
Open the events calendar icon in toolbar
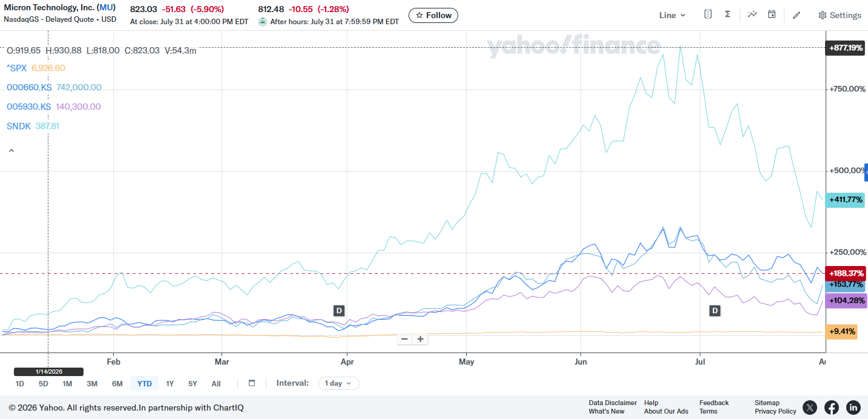pos(772,15)
